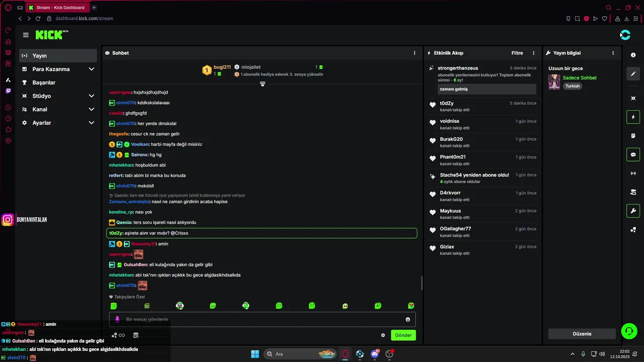Click the document notes icon in the right toolbar
644x362 pixels.
(x=633, y=136)
